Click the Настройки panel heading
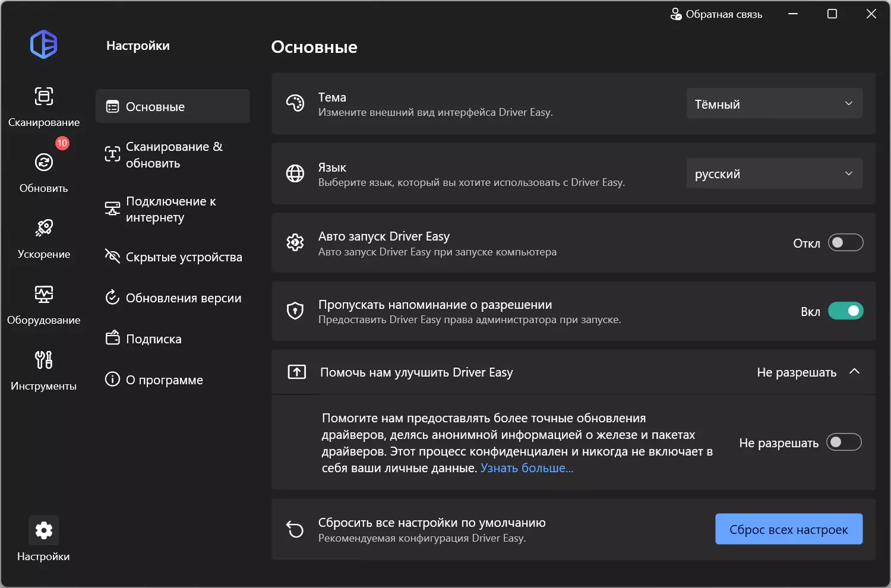The width and height of the screenshot is (891, 588). click(138, 46)
